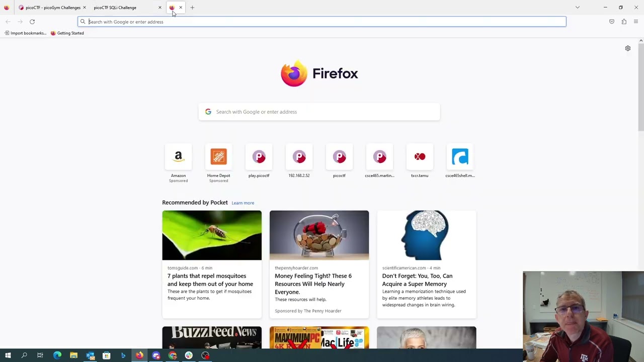Open the piggy bank article image
Image resolution: width=644 pixels, height=362 pixels.
pos(319,235)
